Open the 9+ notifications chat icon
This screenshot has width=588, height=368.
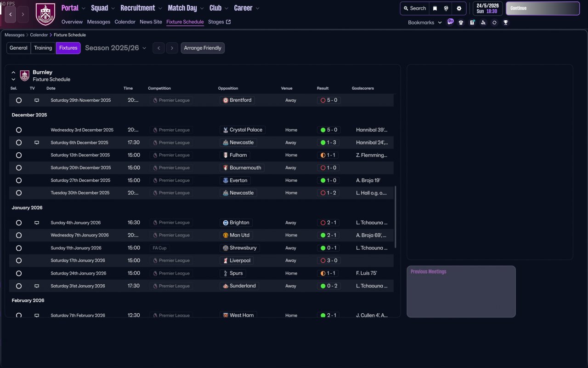pos(450,22)
